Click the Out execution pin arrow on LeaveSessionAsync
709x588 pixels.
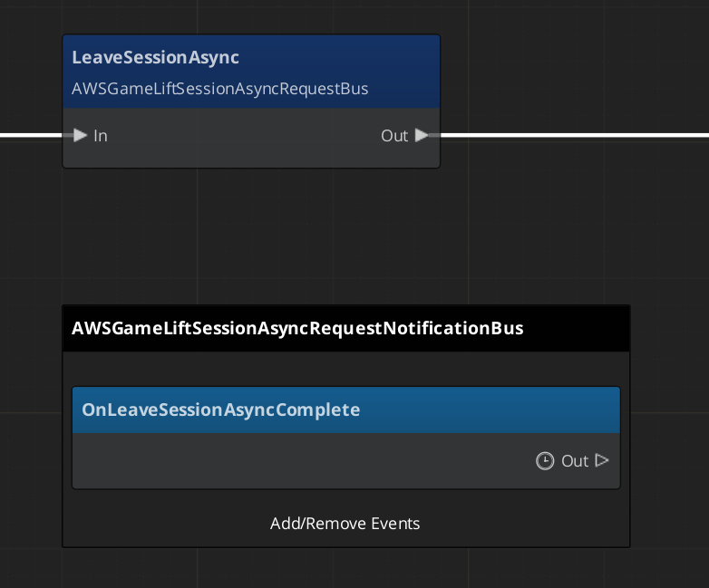[x=422, y=136]
